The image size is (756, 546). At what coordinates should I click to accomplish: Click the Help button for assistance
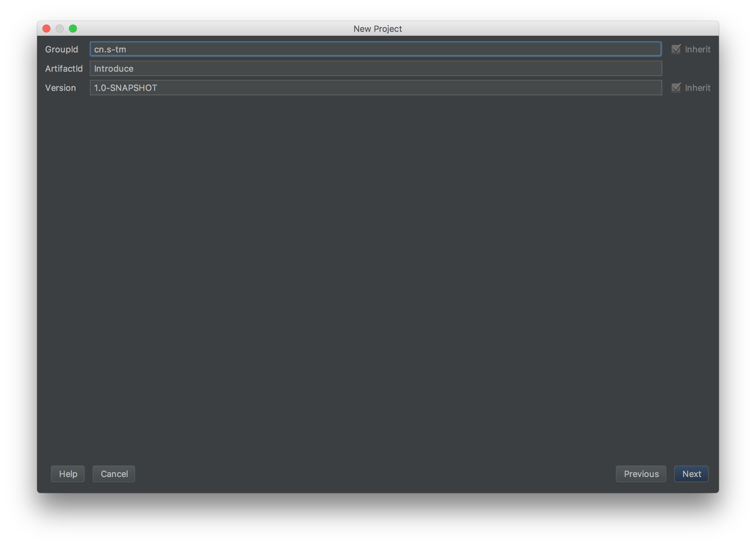pos(68,474)
